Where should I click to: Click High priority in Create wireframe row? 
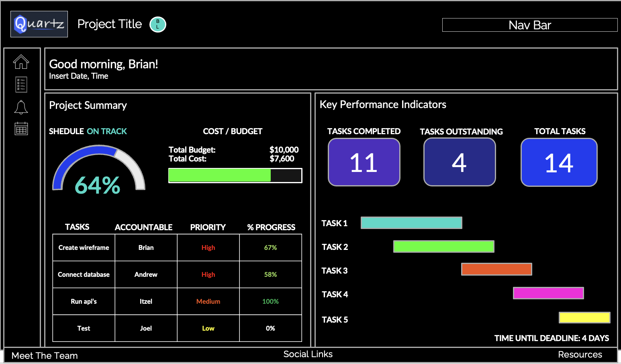(208, 247)
